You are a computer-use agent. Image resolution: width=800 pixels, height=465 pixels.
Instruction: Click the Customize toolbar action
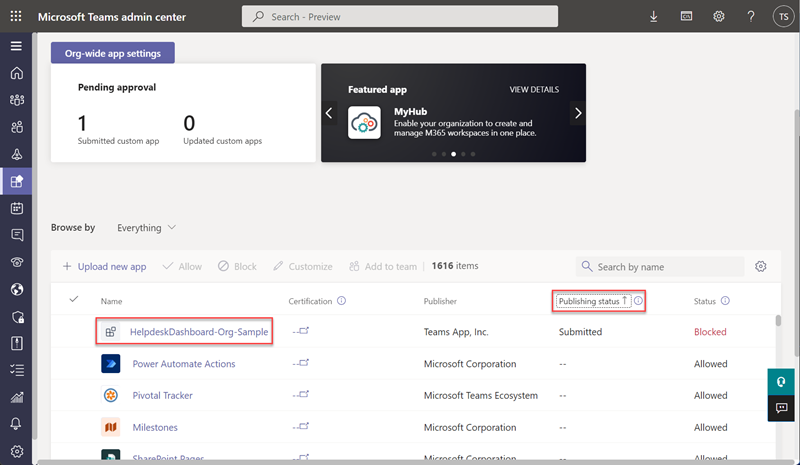coord(303,266)
